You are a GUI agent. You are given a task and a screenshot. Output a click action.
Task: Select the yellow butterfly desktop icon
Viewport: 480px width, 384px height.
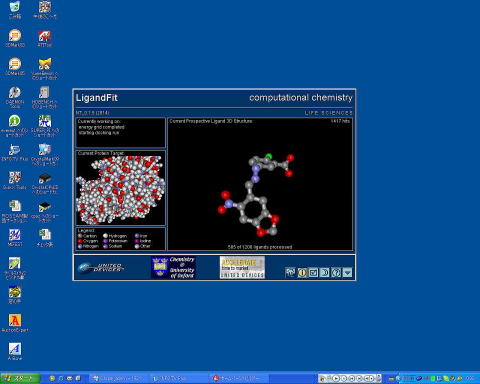[45, 69]
